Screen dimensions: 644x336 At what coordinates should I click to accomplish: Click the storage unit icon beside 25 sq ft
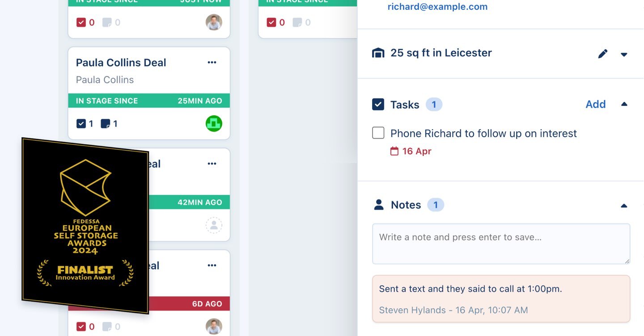tap(378, 53)
